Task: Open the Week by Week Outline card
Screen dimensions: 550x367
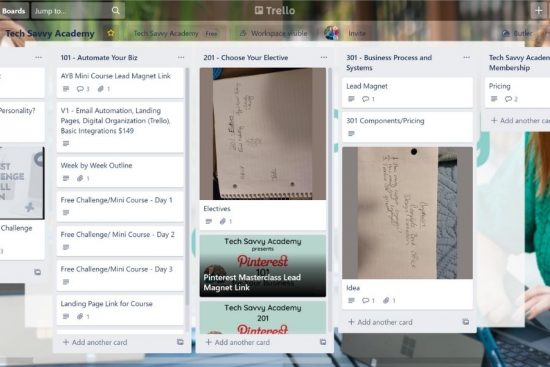Action: pyautogui.click(x=120, y=172)
